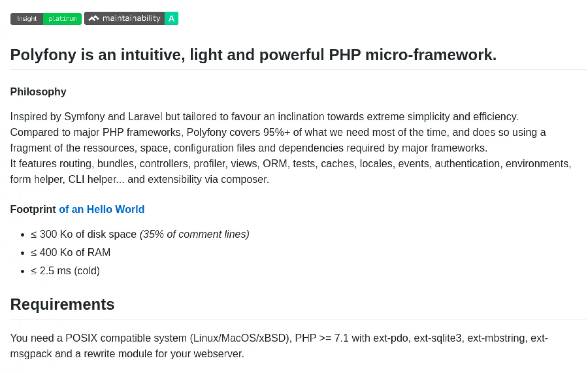Viewport: 588px width, 373px height.
Task: Click the 'Footprint' heading text
Action: [33, 209]
